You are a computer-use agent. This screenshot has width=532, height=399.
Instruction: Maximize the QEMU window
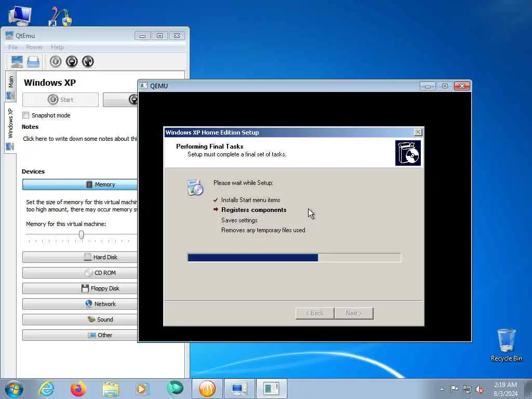pos(445,86)
